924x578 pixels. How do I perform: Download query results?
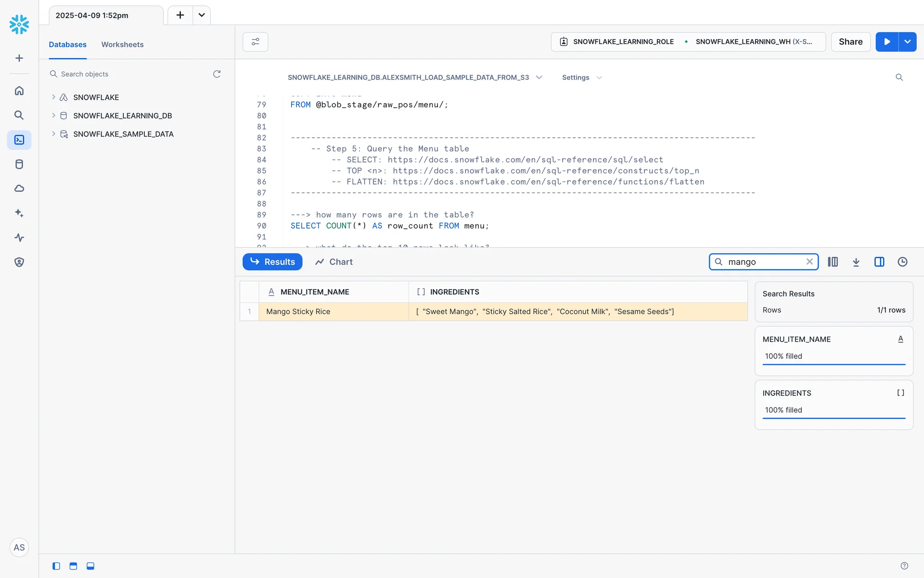tap(856, 262)
